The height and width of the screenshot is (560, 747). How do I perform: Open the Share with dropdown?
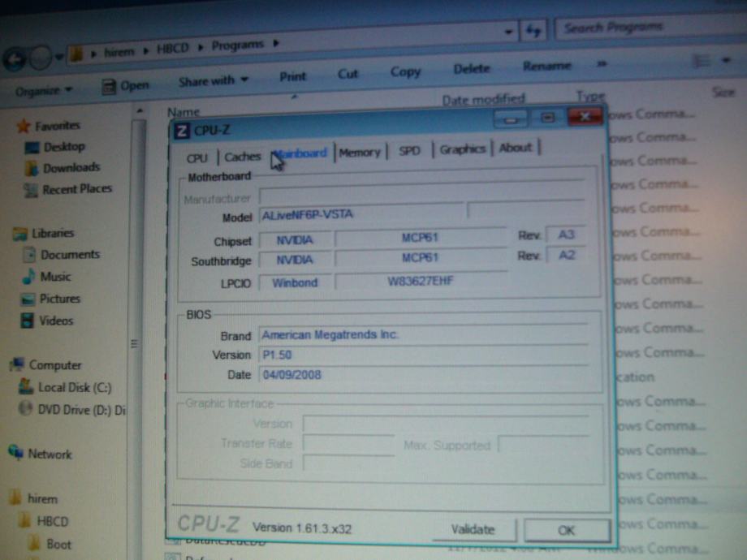click(x=214, y=80)
